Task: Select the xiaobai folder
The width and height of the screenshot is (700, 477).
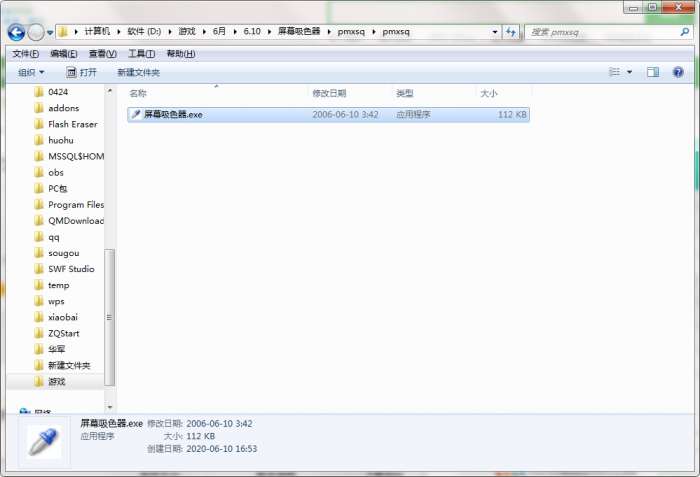Action: click(x=62, y=317)
